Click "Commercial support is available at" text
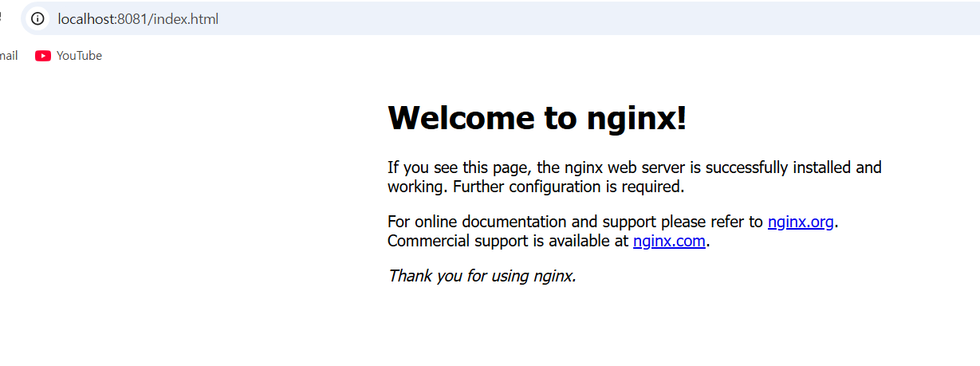This screenshot has height=366, width=980. [508, 241]
